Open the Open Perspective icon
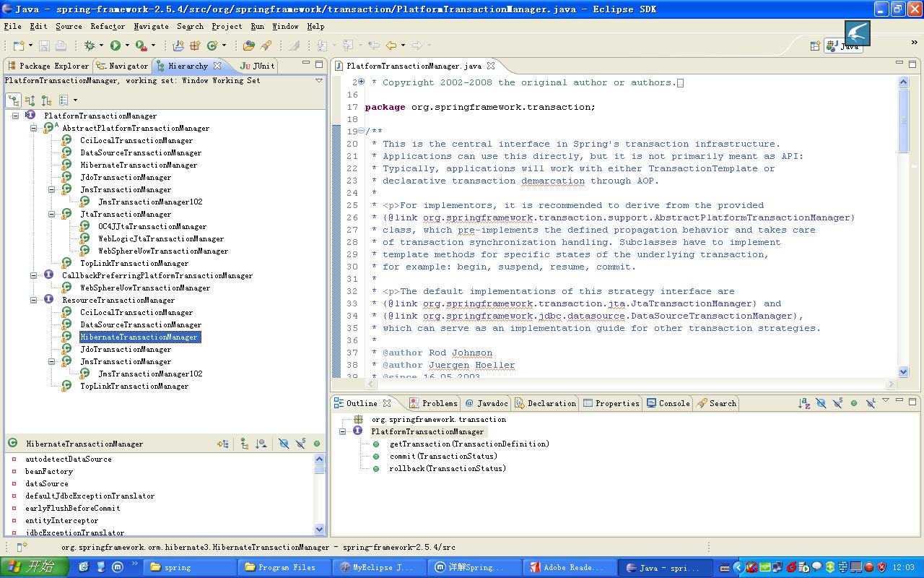This screenshot has width=924, height=578. (815, 46)
